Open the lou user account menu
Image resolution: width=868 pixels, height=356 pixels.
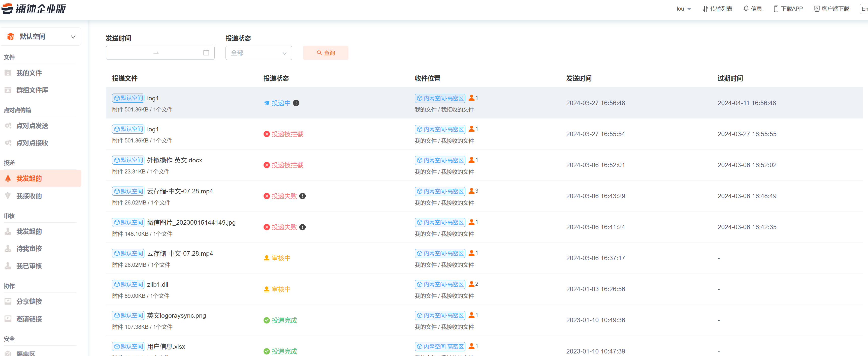[x=683, y=8]
